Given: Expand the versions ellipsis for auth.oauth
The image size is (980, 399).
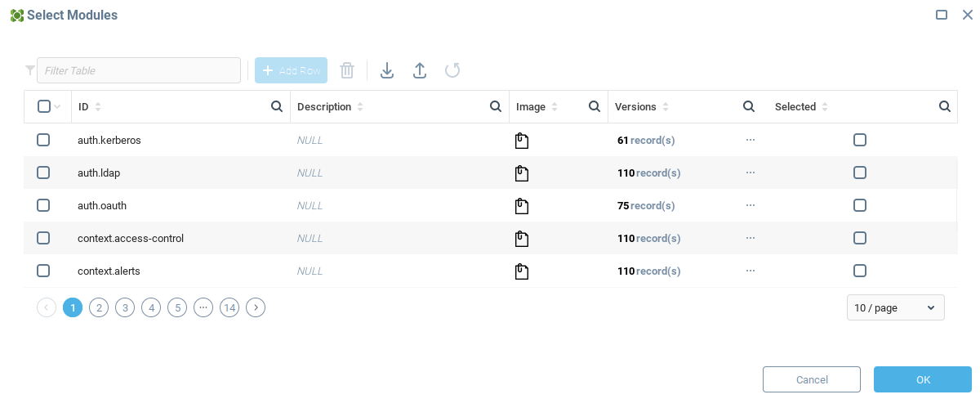Looking at the screenshot, I should (x=751, y=205).
